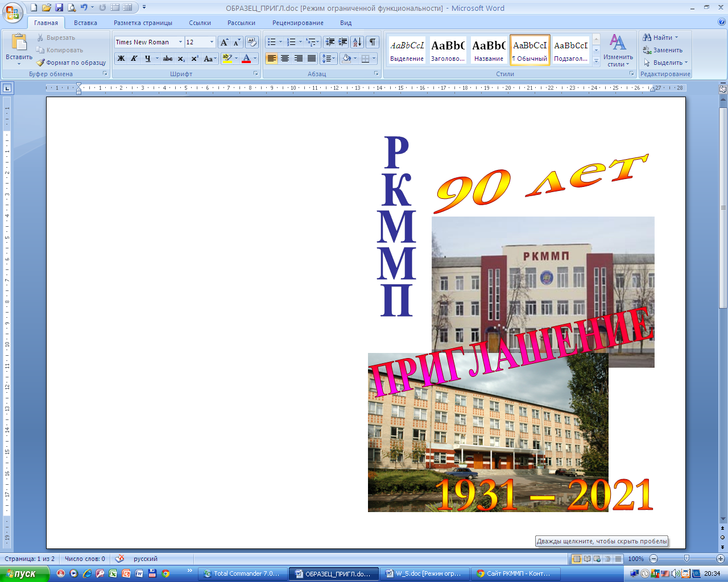Open the Разметка страницы tab
The height and width of the screenshot is (582, 728).
tap(143, 23)
